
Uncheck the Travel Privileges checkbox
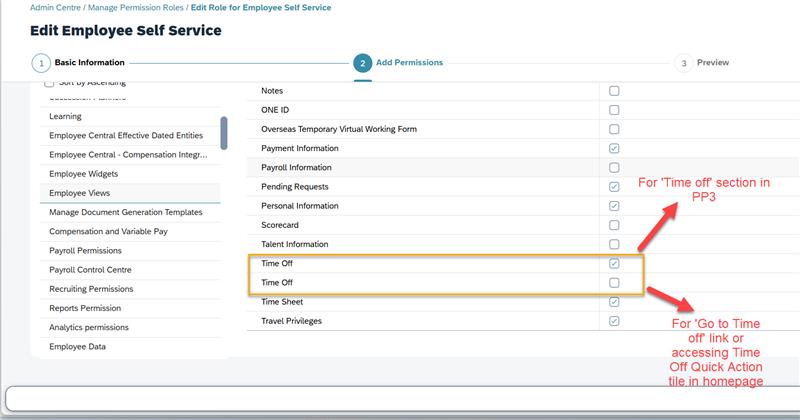(614, 321)
